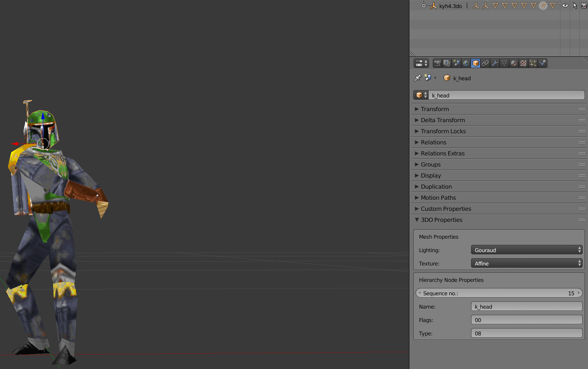
Task: Increase Sequence no. with the right arrow
Action: point(579,293)
